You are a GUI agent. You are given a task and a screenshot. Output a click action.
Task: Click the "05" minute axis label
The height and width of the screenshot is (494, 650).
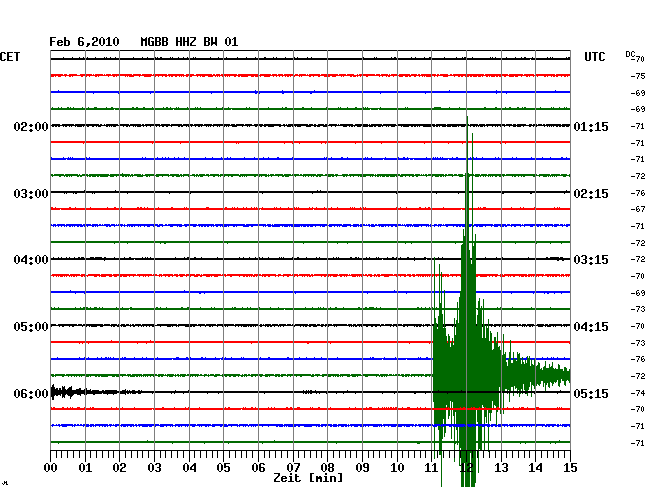coord(223,467)
